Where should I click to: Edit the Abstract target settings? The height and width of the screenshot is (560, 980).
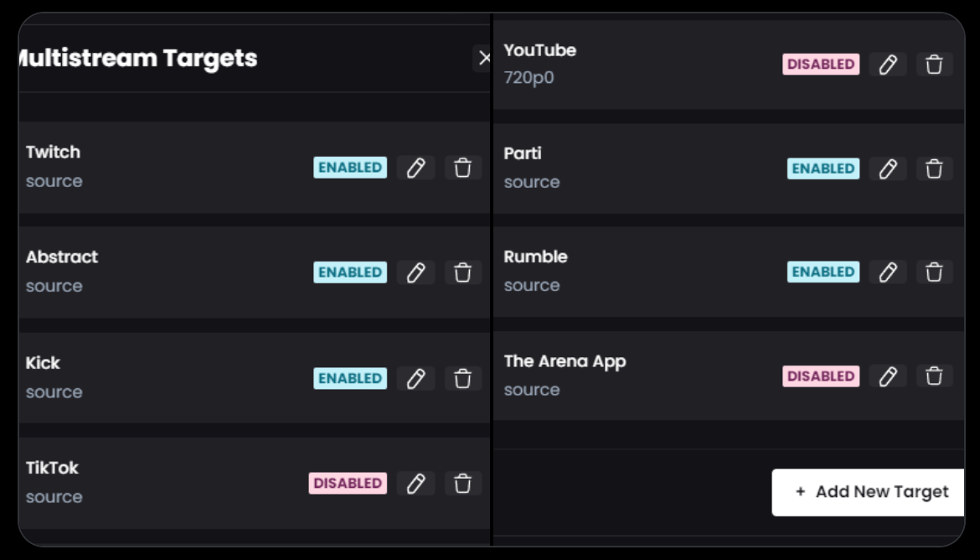click(415, 272)
